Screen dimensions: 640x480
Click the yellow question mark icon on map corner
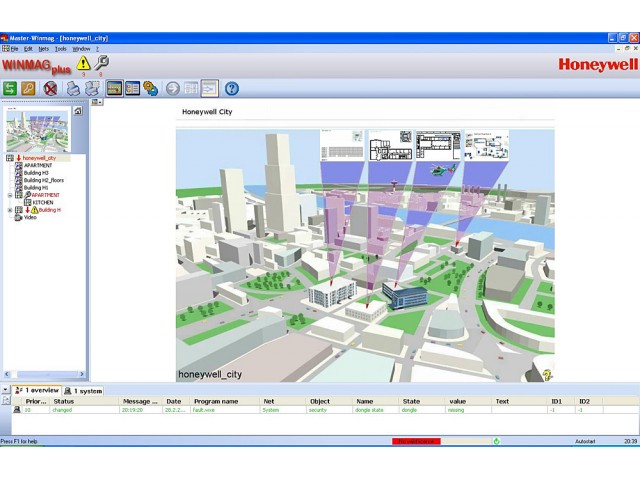point(547,375)
